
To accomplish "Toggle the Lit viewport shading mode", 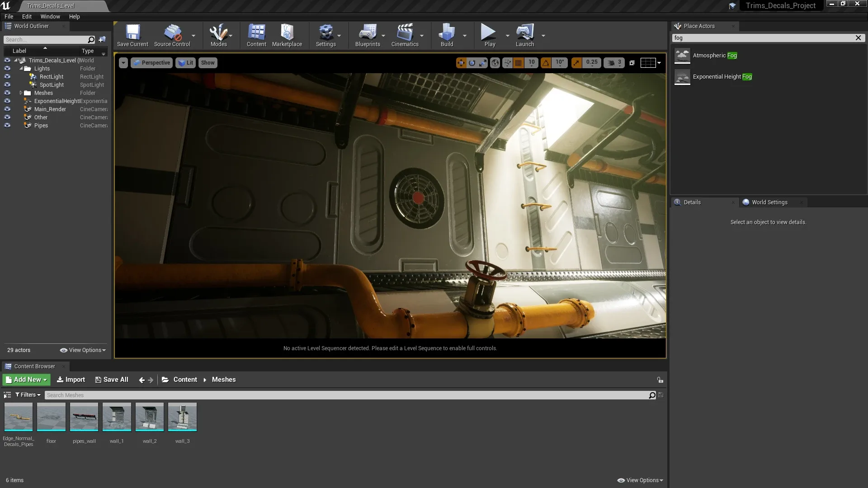I will pyautogui.click(x=185, y=62).
